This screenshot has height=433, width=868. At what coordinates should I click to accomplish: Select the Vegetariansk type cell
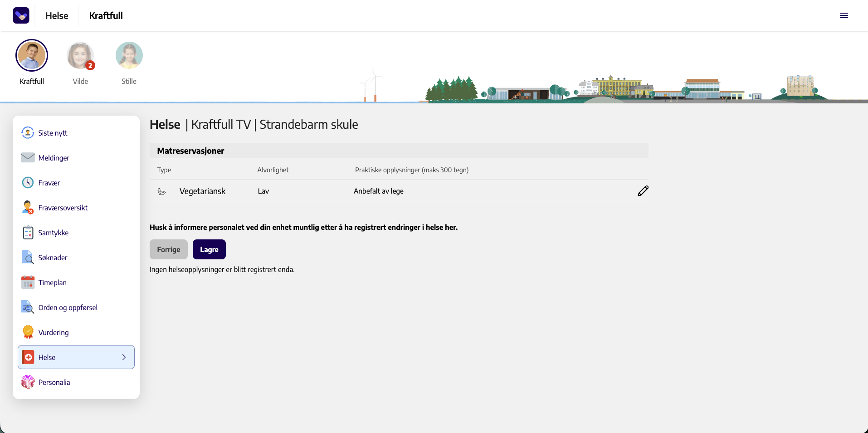point(202,191)
